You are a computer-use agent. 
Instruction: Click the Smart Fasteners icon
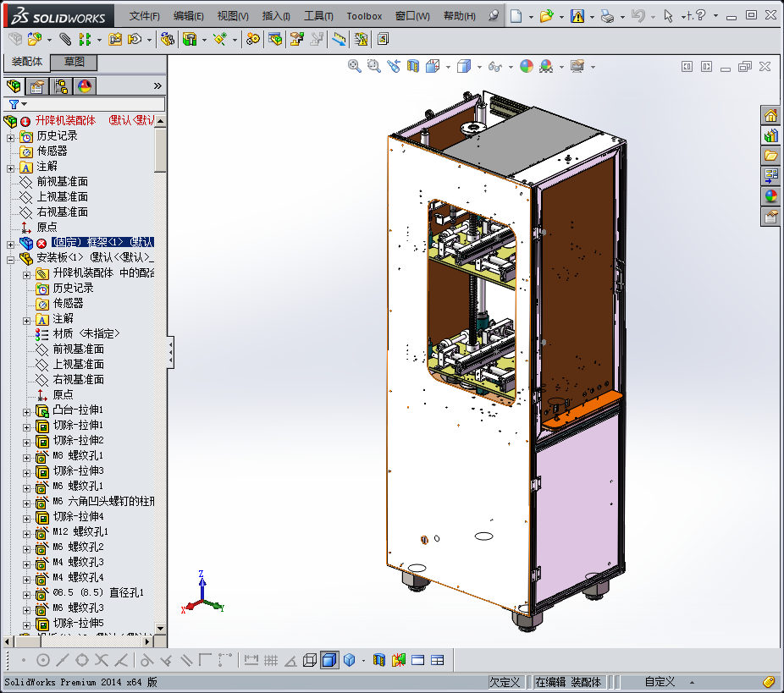click(x=115, y=39)
